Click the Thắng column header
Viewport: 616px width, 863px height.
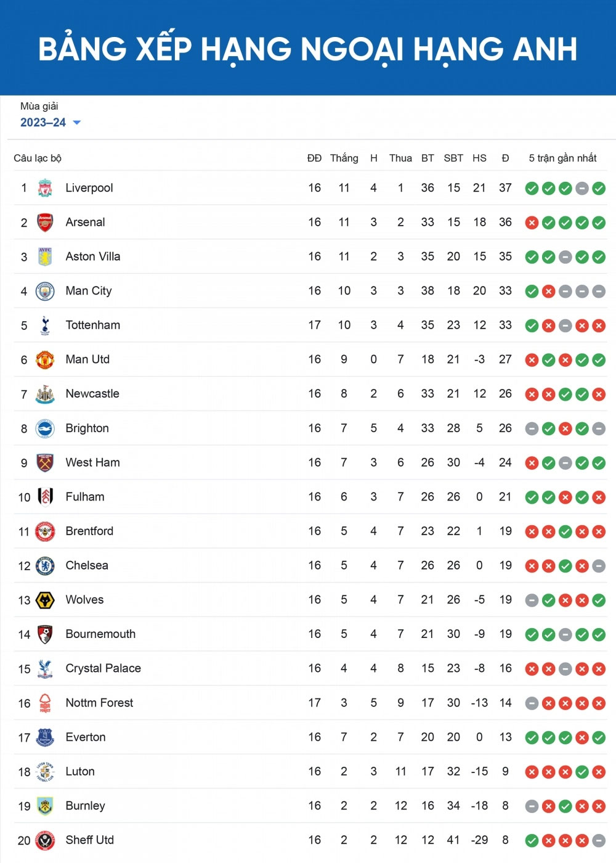344,158
